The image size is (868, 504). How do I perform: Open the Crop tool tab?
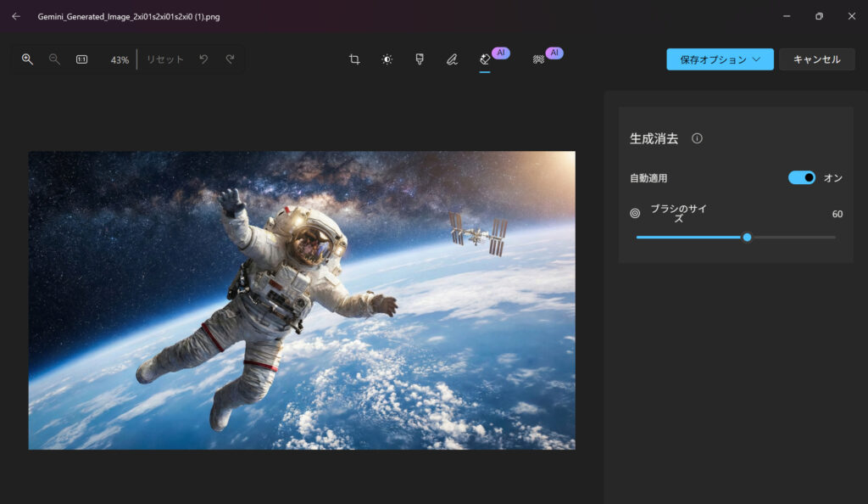[354, 59]
